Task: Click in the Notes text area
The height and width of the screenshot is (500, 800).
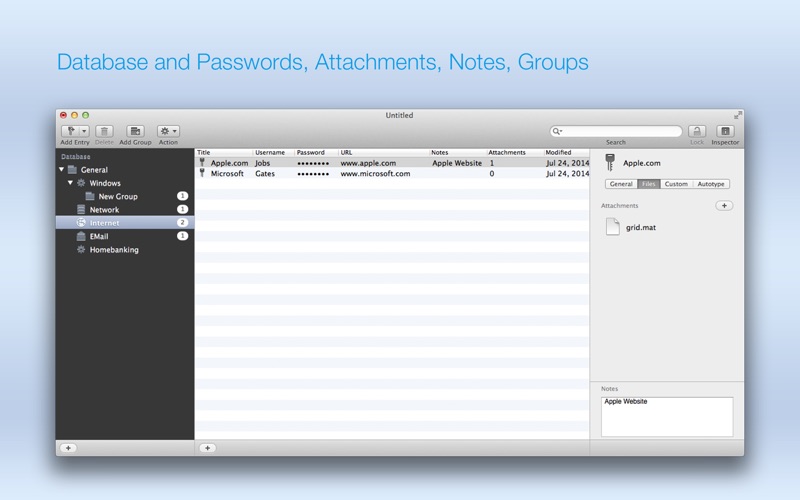Action: point(667,417)
